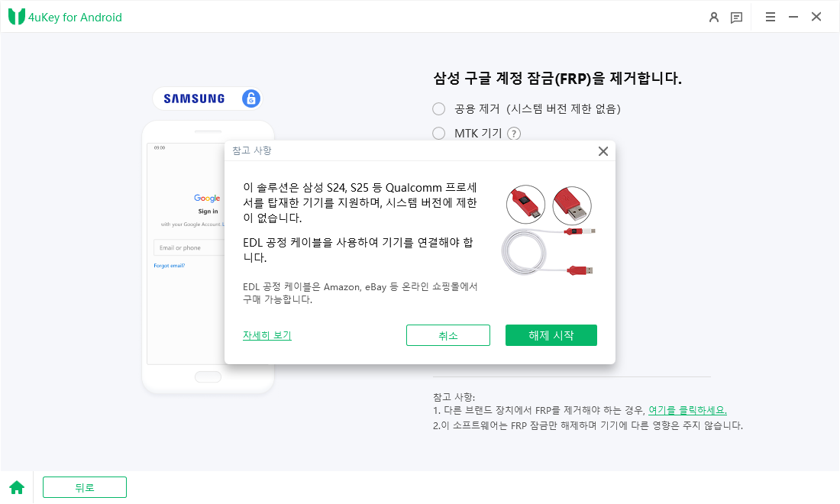
Task: Click the 해제 시작 button
Action: pos(551,335)
